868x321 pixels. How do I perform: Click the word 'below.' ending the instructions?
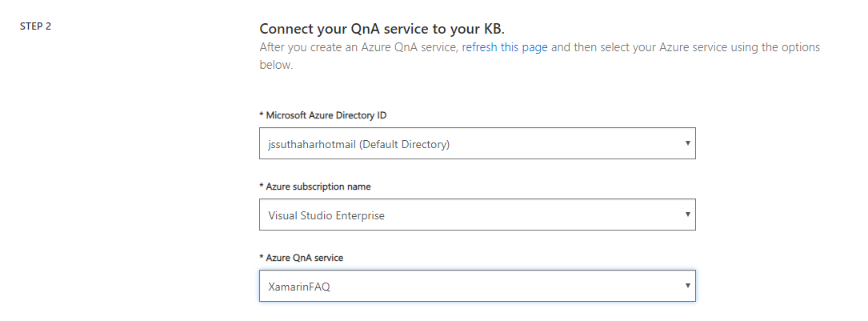click(276, 65)
